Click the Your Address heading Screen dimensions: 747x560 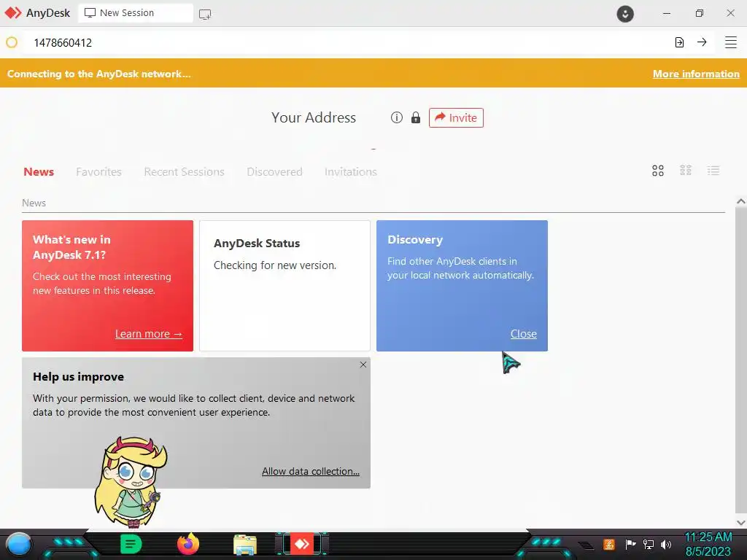[314, 117]
